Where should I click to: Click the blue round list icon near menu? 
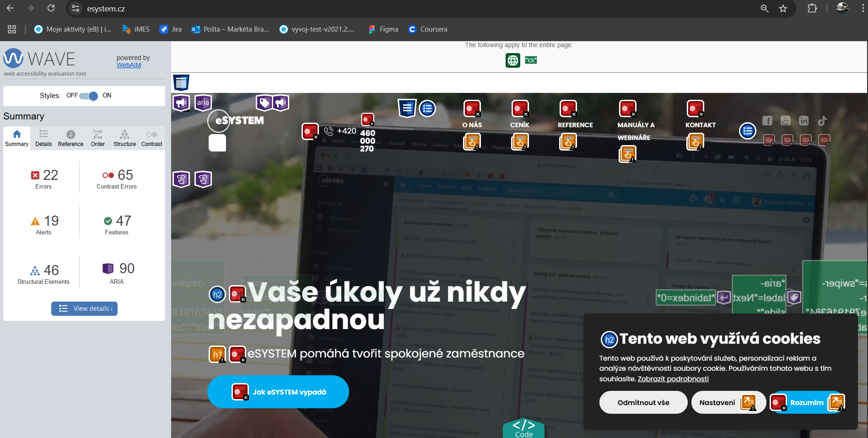pos(427,108)
